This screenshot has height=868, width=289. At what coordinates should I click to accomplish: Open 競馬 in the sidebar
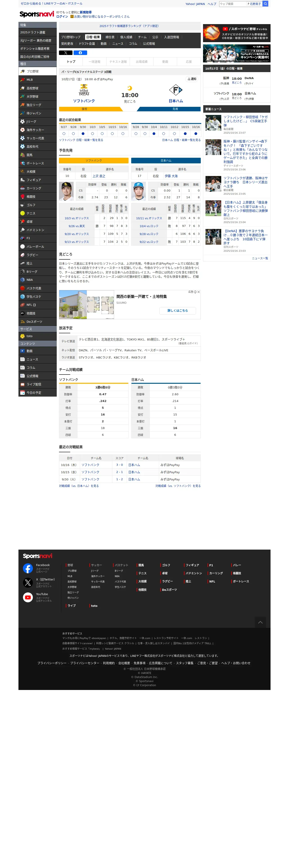tap(37, 155)
